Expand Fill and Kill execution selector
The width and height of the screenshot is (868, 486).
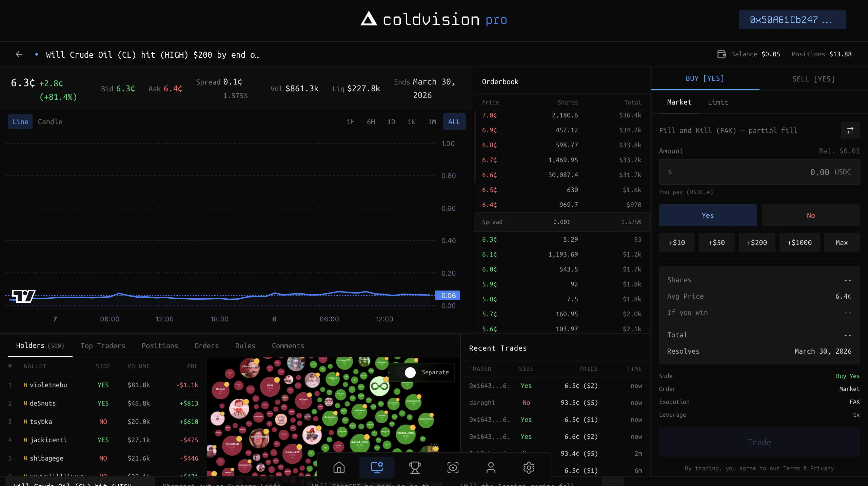click(x=728, y=130)
